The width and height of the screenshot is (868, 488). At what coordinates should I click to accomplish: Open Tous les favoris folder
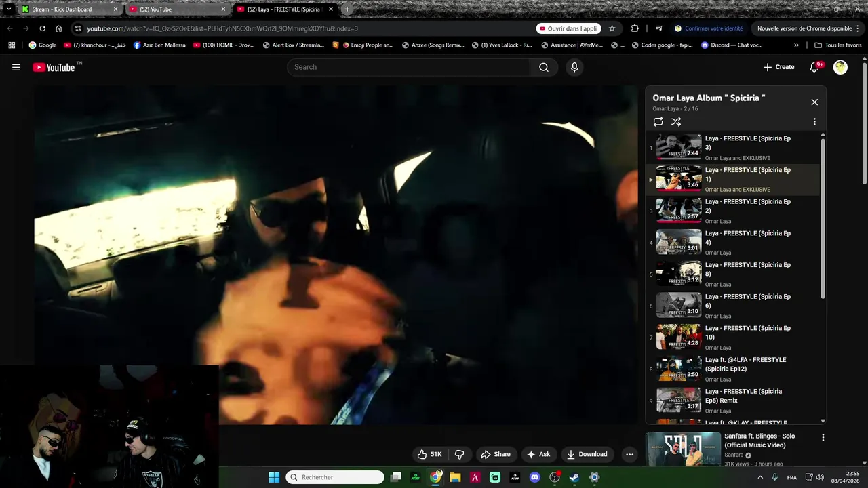(x=838, y=45)
